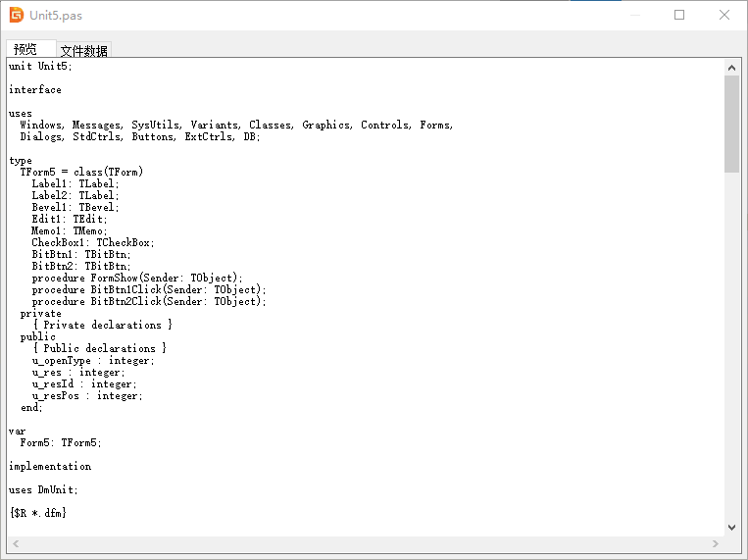748x560 pixels.
Task: Click the orange app icon in title bar
Action: coord(17,15)
